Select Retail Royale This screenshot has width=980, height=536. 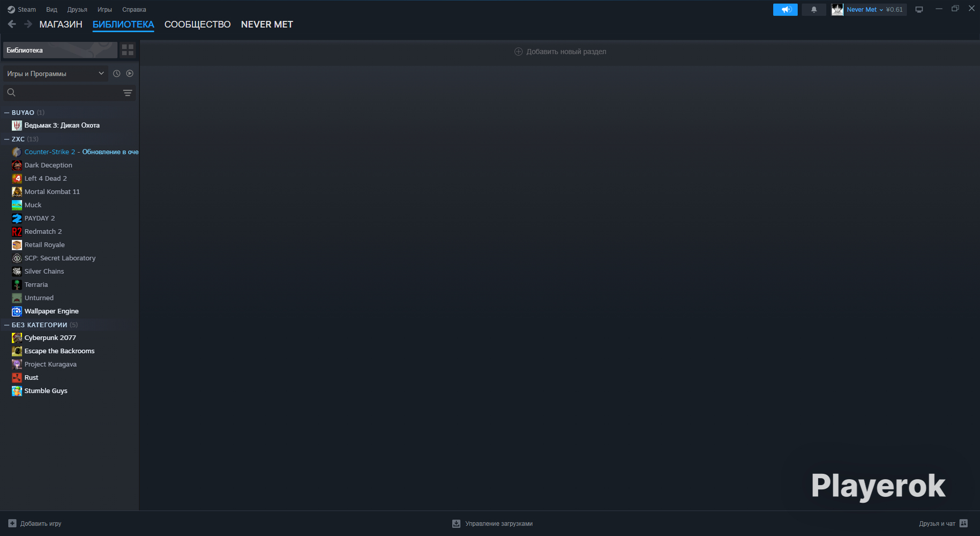click(x=44, y=245)
